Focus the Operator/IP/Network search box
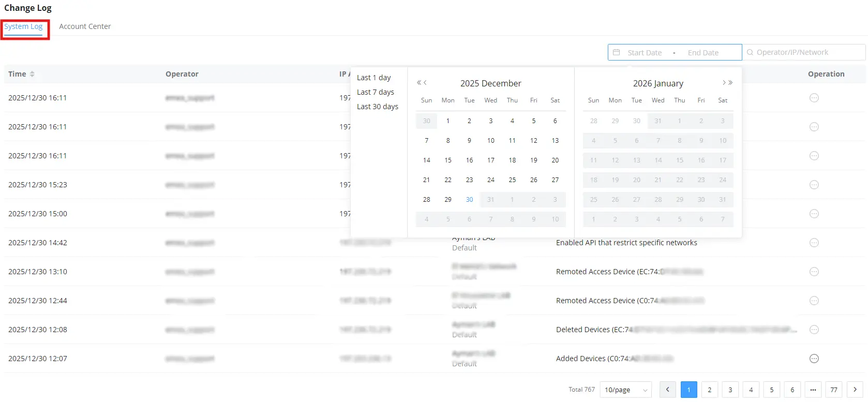 point(804,52)
